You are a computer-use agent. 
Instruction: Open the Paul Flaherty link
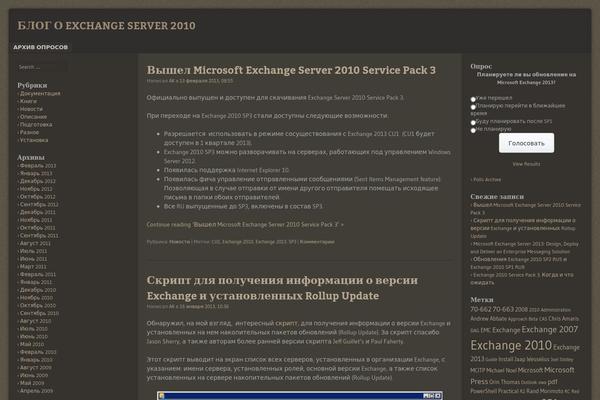387,341
